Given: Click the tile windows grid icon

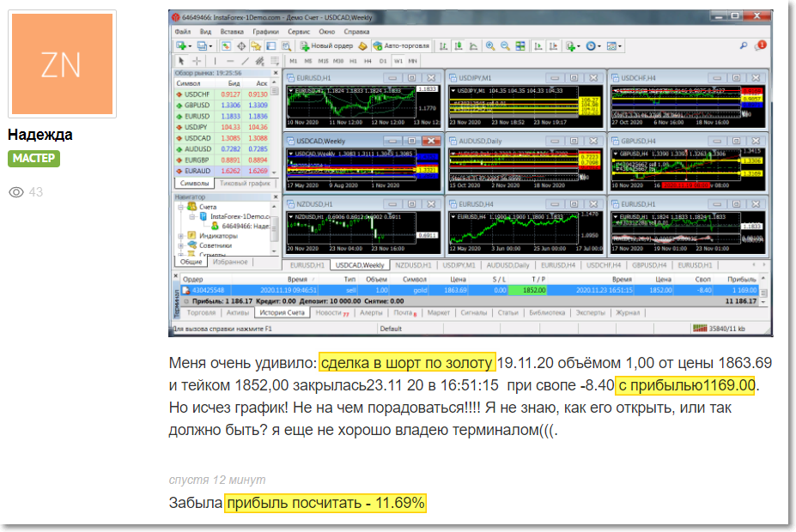Looking at the screenshot, I should pos(520,46).
